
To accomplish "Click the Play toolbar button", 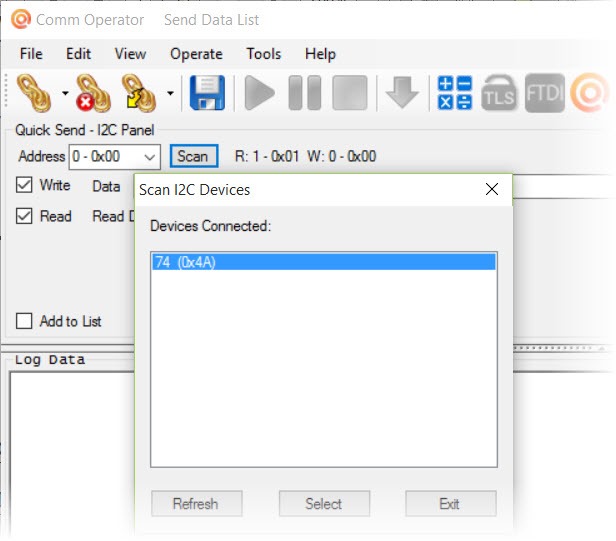I will pos(259,93).
